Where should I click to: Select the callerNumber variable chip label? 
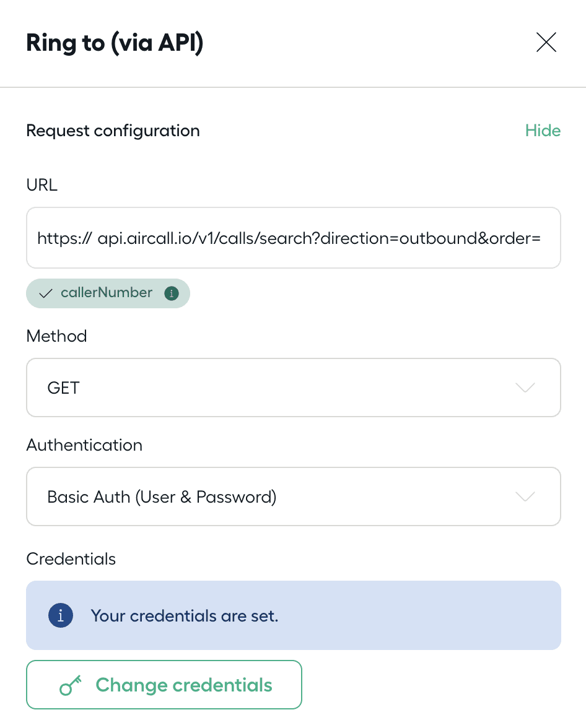[107, 293]
